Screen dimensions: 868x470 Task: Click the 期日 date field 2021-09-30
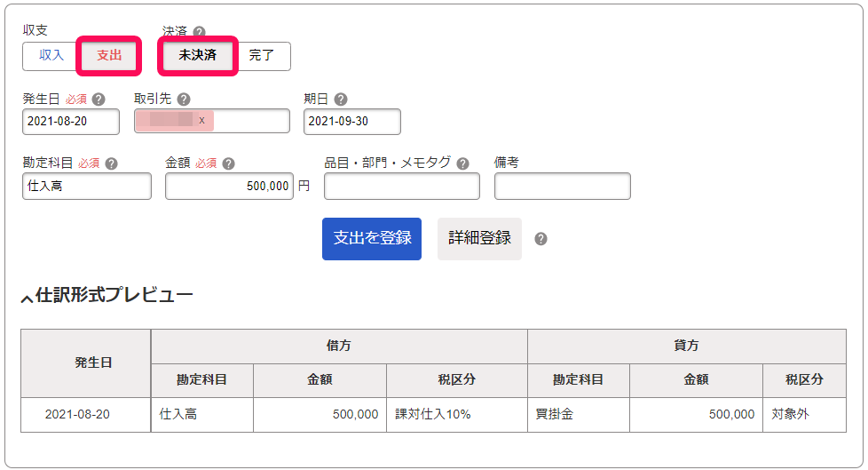tap(352, 122)
